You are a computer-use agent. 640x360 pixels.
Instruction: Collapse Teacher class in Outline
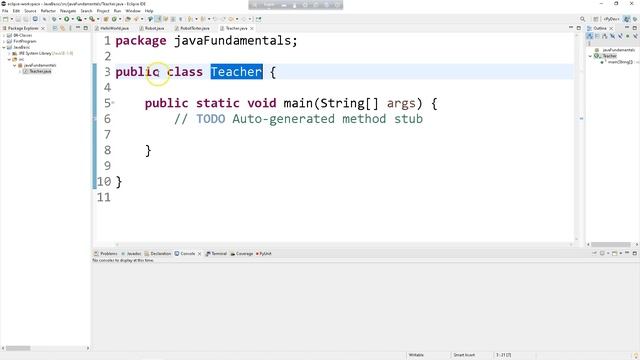pyautogui.click(x=590, y=56)
